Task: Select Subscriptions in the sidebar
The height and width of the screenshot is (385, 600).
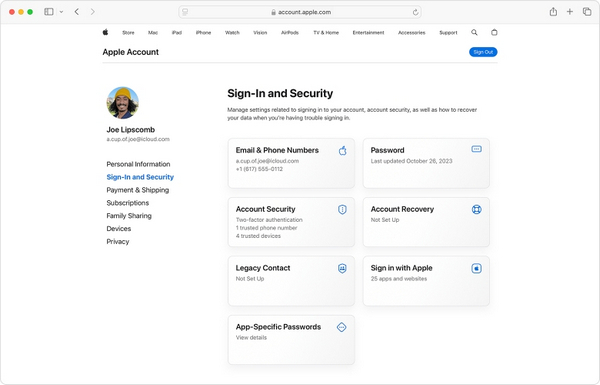Action: click(x=127, y=203)
